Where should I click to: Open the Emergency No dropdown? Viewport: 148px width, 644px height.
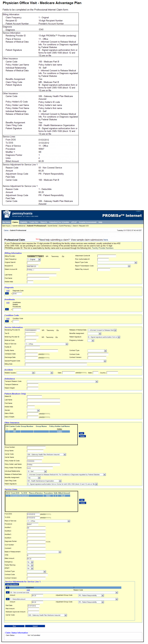click(x=32, y=562)
